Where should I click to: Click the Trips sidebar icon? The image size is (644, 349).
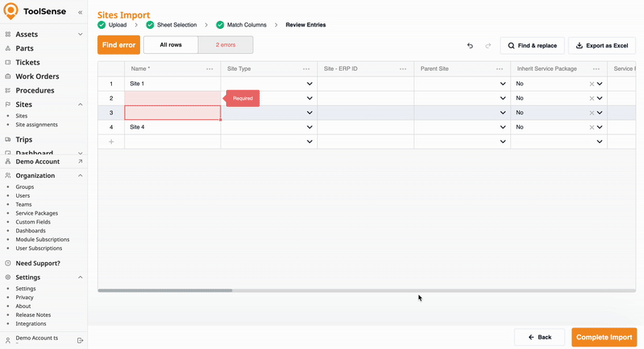pyautogui.click(x=8, y=139)
